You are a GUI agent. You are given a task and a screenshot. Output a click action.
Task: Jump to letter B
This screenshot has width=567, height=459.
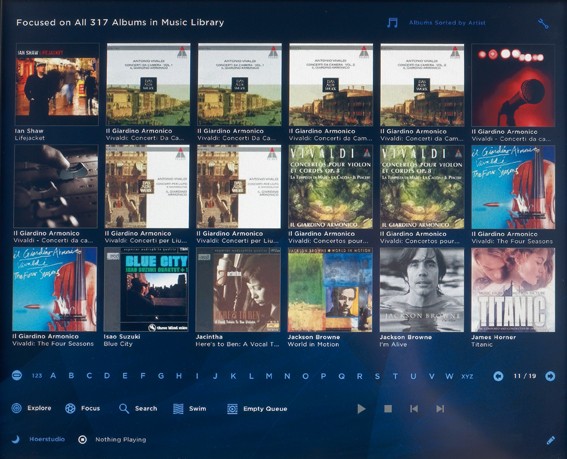[x=71, y=376]
